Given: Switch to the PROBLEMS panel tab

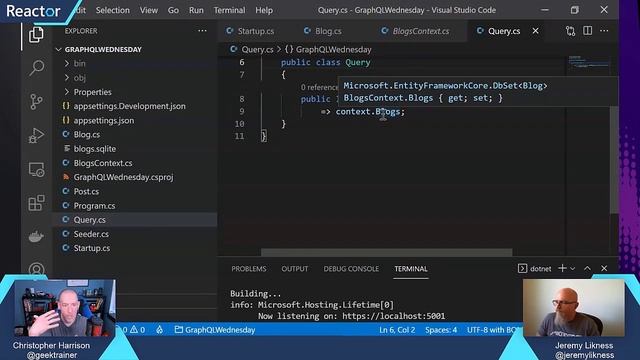Looking at the screenshot, I should [x=249, y=269].
